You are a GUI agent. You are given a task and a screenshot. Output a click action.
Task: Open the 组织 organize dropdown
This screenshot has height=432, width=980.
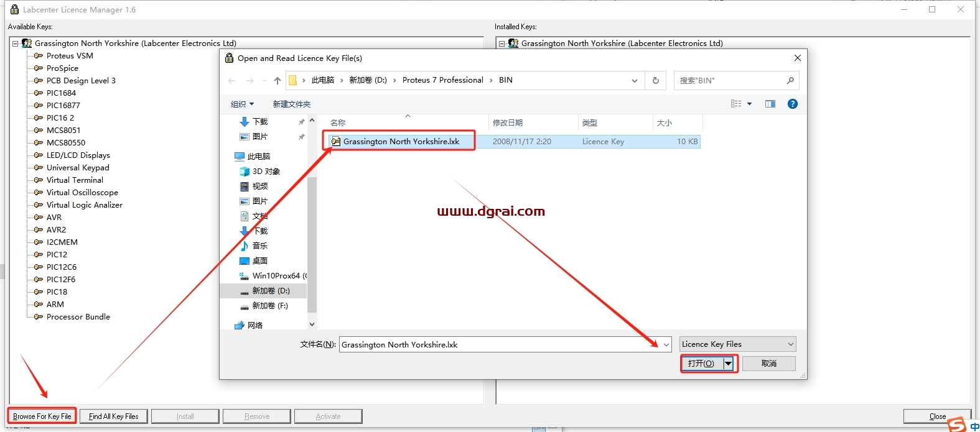242,104
